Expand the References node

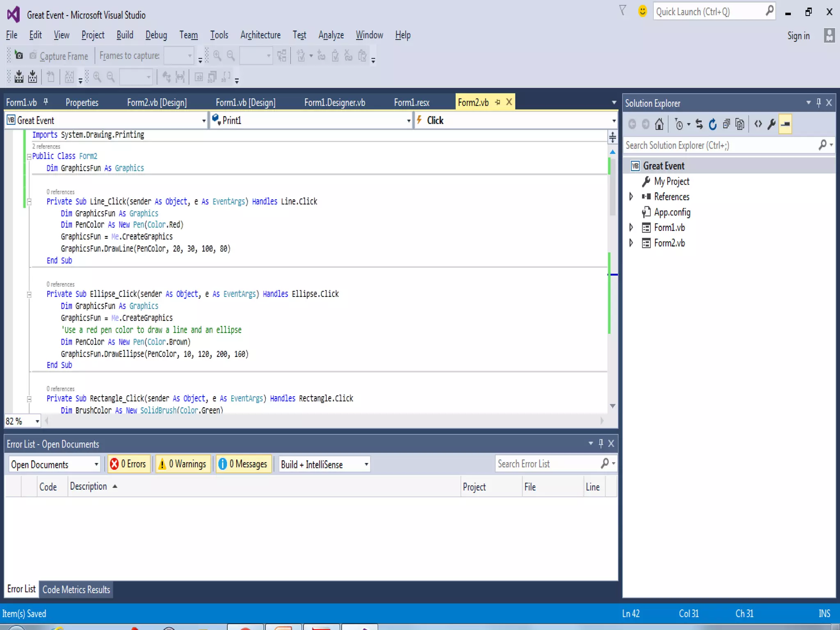pos(631,197)
